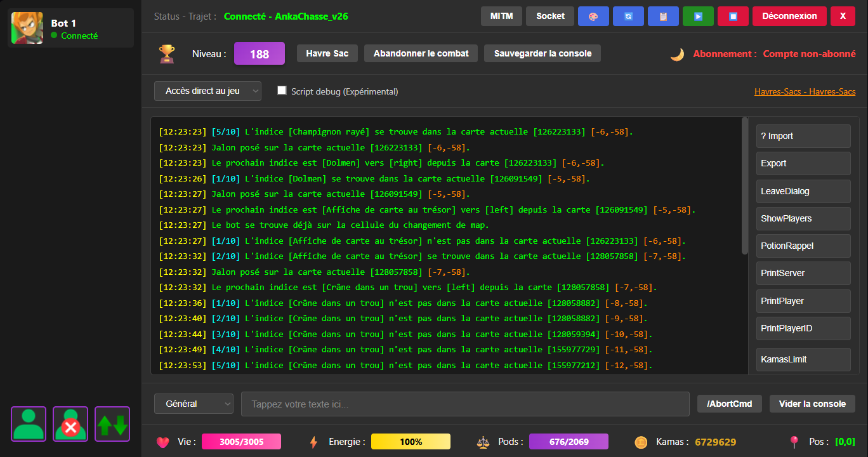868x457 pixels.
Task: Click the clipboard icon button
Action: pos(663,17)
